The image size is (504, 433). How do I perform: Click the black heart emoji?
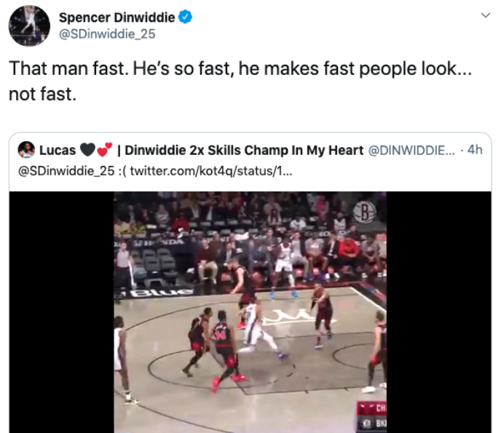point(87,150)
